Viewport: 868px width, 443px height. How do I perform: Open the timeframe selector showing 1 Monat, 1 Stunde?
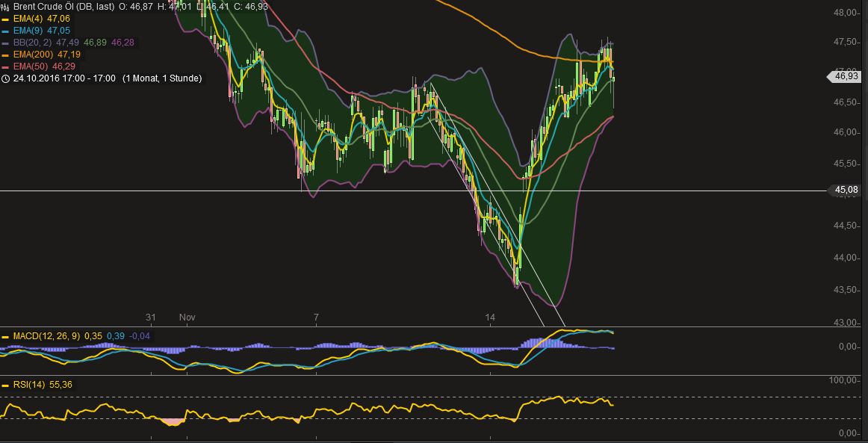[164, 78]
